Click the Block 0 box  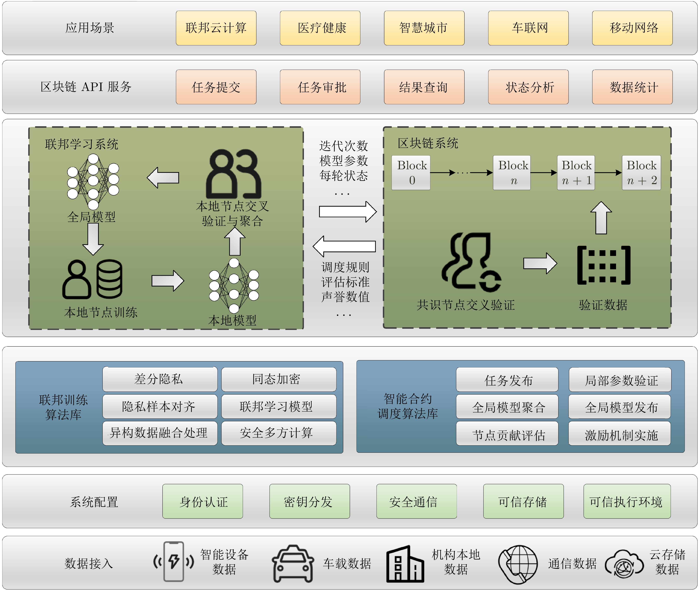tap(411, 173)
